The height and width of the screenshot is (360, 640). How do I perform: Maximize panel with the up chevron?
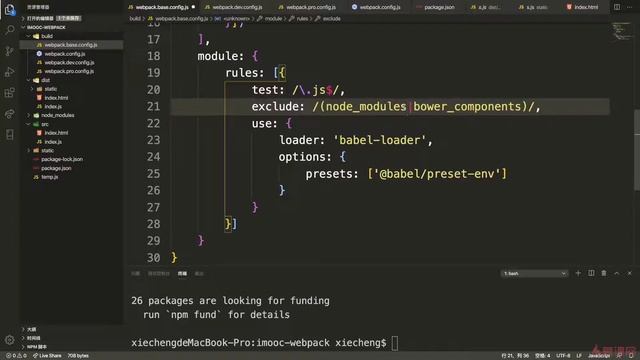[616, 273]
